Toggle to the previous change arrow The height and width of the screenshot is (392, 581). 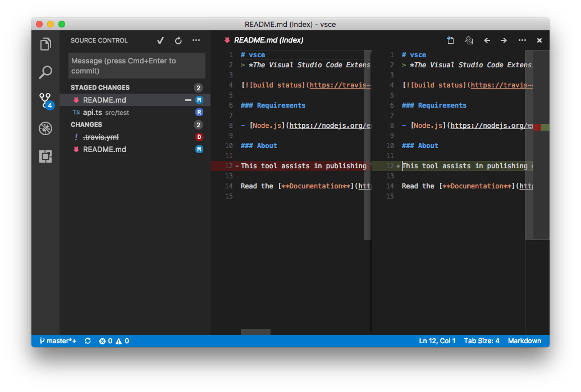click(x=486, y=40)
